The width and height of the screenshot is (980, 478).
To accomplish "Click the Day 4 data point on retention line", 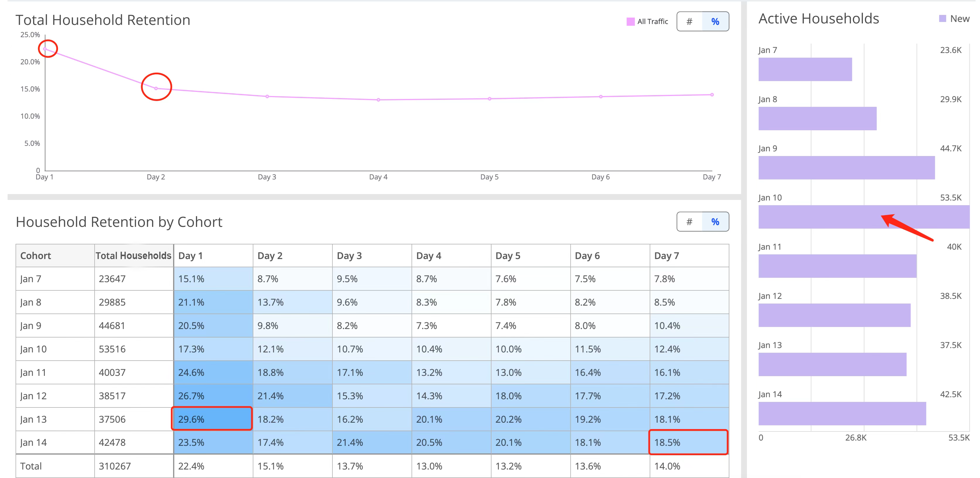I will coord(378,100).
